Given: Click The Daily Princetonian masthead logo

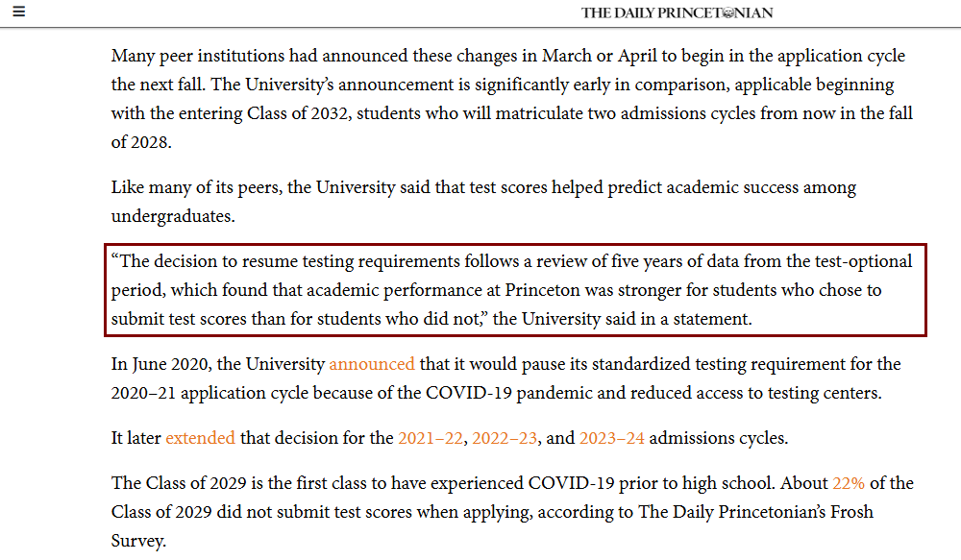Looking at the screenshot, I should pos(677,12).
